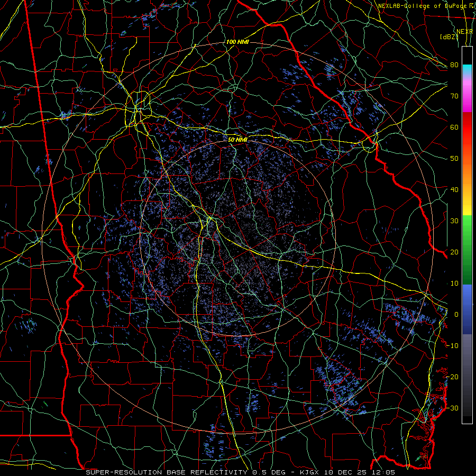Click the 50 value on dBZ scale
The image size is (476, 476).
[454, 159]
